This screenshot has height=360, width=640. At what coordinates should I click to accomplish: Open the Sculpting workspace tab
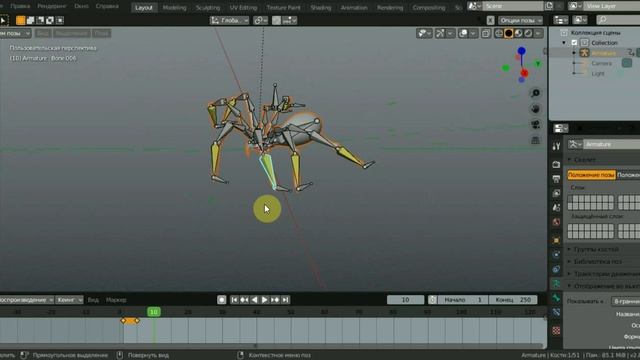[208, 7]
